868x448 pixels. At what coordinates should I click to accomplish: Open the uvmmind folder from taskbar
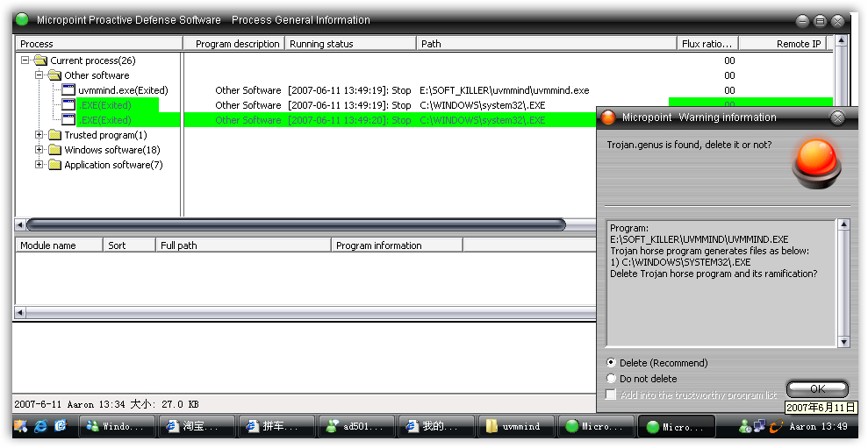tap(515, 426)
